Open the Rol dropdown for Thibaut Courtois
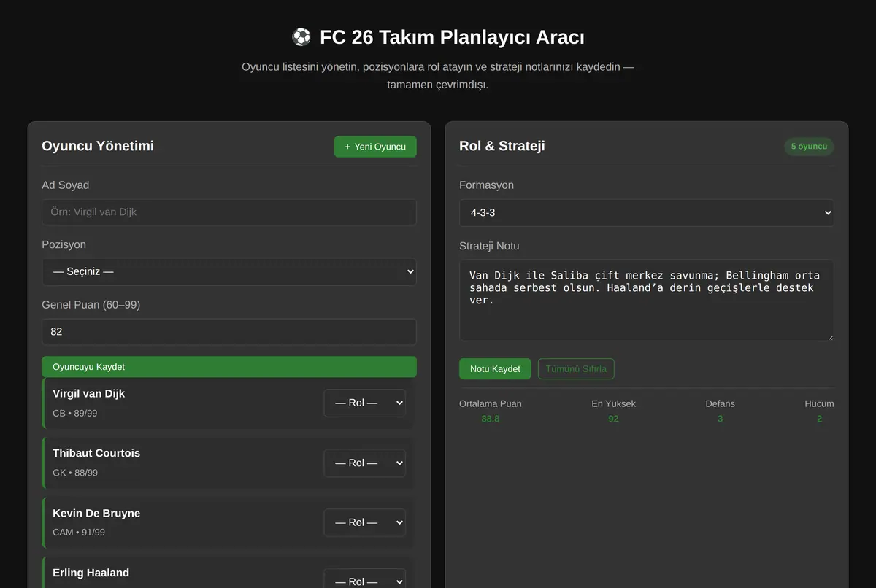 pos(364,463)
